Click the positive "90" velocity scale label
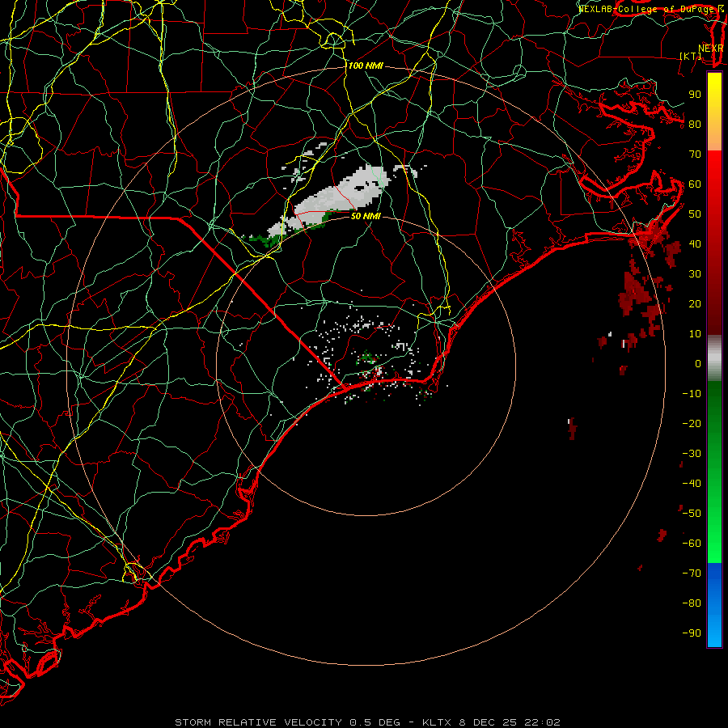This screenshot has width=728, height=728. click(695, 95)
